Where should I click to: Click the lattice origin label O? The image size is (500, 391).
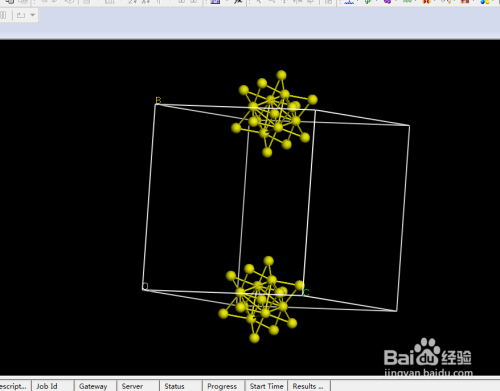[x=145, y=286]
